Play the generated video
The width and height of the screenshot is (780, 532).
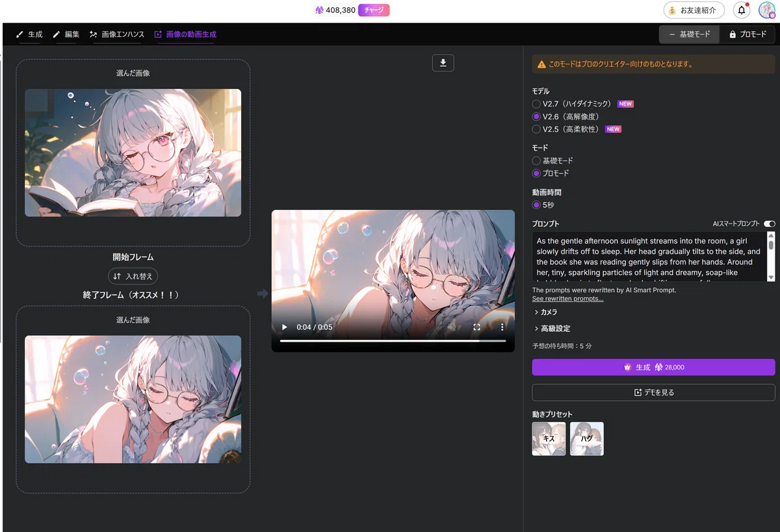pos(284,327)
